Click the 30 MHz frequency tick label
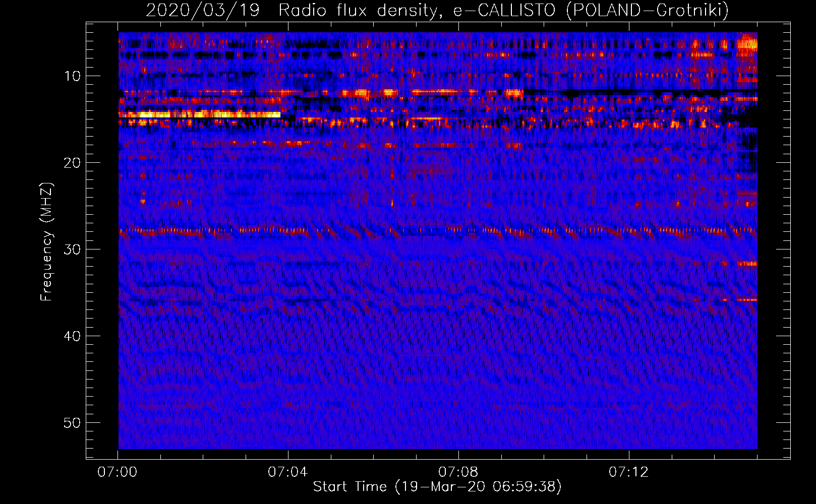816x504 pixels. pyautogui.click(x=73, y=249)
